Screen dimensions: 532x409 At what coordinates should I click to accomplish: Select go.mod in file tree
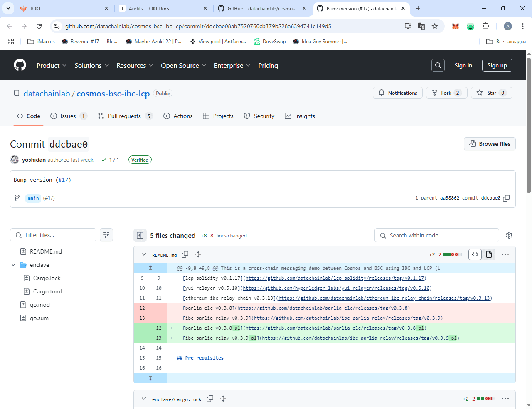[39, 305]
